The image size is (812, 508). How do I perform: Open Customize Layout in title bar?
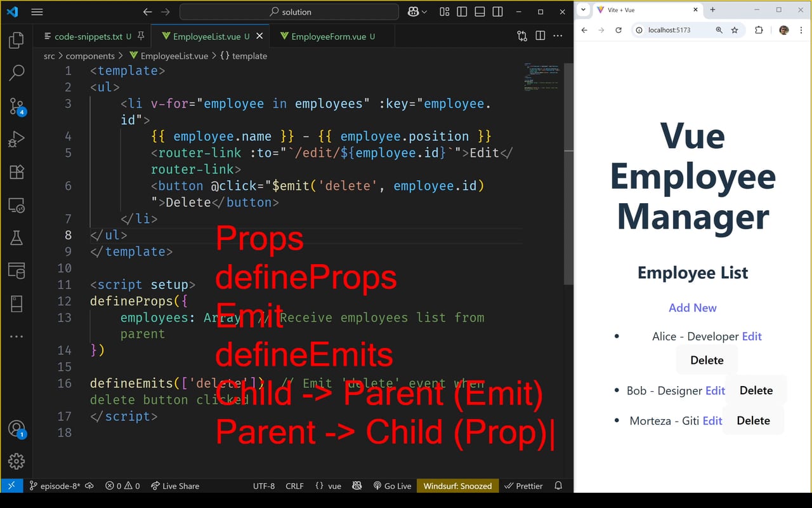click(x=445, y=11)
